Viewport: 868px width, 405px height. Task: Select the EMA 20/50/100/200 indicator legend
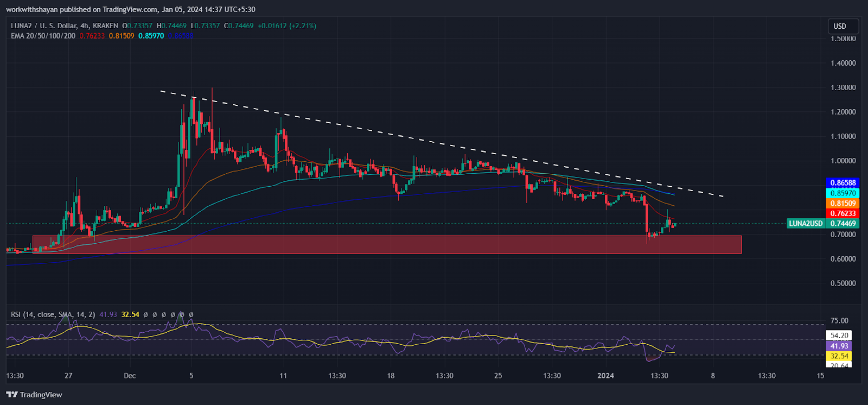[43, 36]
